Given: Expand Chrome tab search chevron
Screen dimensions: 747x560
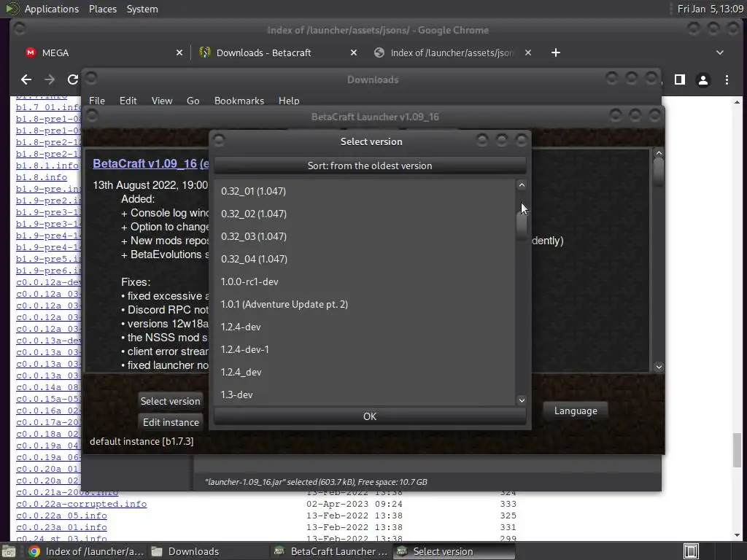Looking at the screenshot, I should pos(720,52).
